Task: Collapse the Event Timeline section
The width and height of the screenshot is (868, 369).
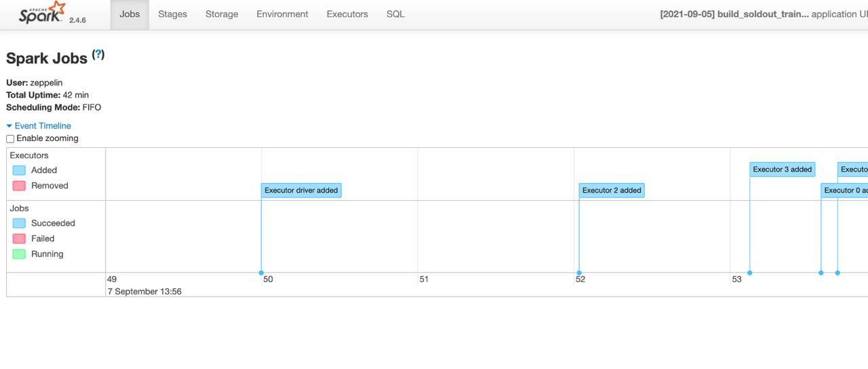Action: [x=9, y=126]
